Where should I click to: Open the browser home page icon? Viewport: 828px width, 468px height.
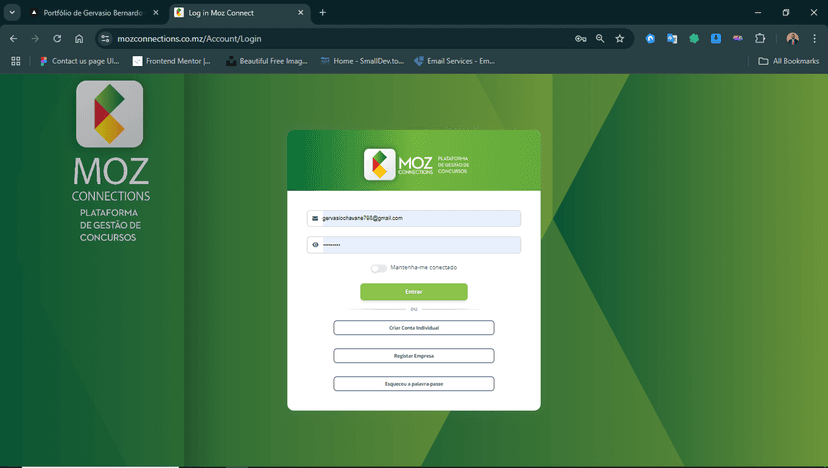coord(79,39)
